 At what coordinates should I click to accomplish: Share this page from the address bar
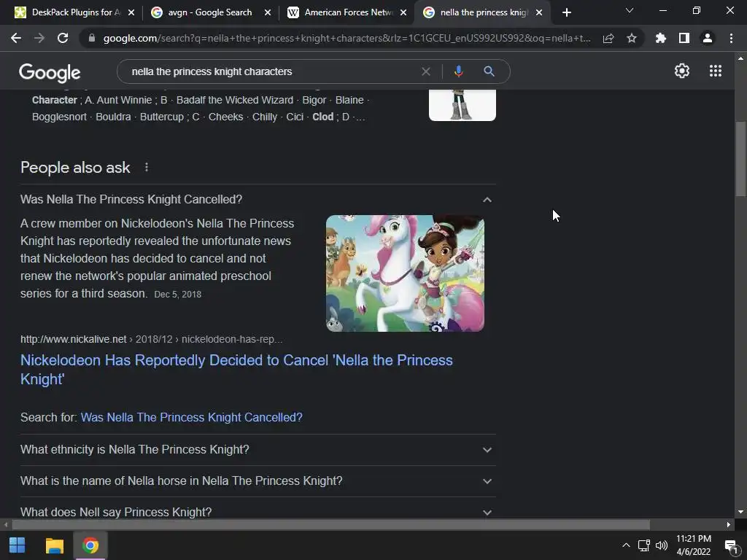tap(608, 38)
